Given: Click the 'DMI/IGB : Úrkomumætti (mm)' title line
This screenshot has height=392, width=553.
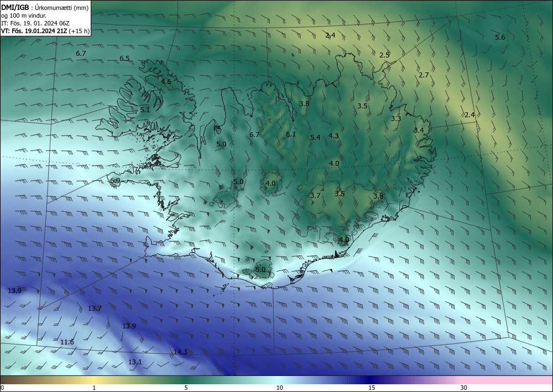Looking at the screenshot, I should [x=45, y=8].
